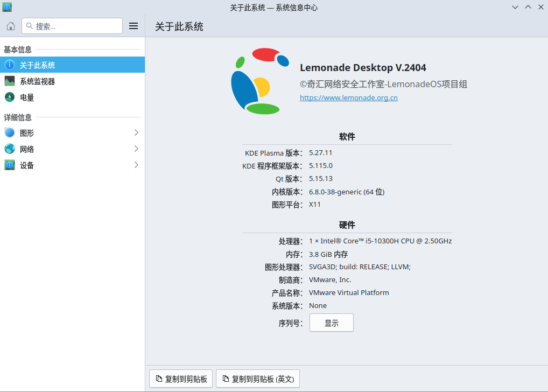Select the 电量 sidebar entry
548x392 pixels.
coord(72,97)
